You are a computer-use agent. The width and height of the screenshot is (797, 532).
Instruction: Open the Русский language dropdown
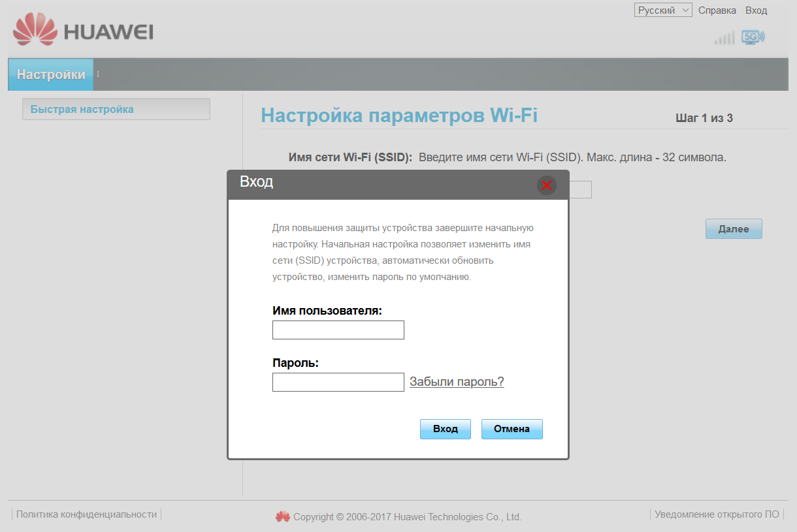click(662, 10)
